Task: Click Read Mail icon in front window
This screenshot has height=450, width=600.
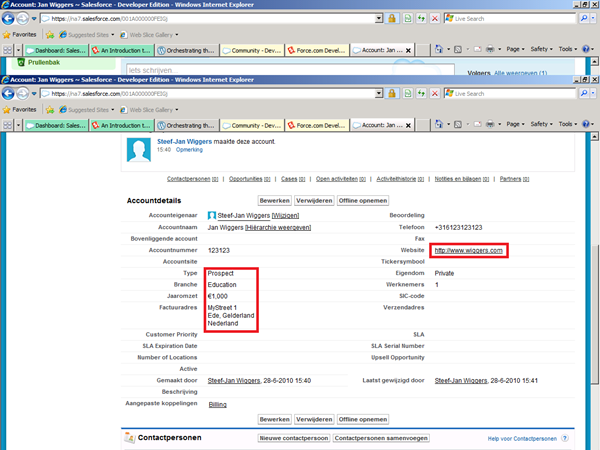Action: click(x=478, y=125)
